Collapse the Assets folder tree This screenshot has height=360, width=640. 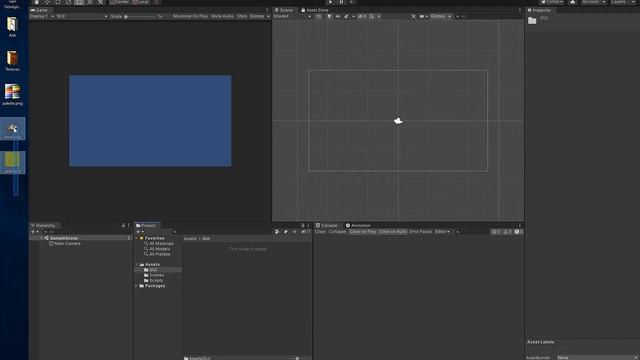click(137, 264)
